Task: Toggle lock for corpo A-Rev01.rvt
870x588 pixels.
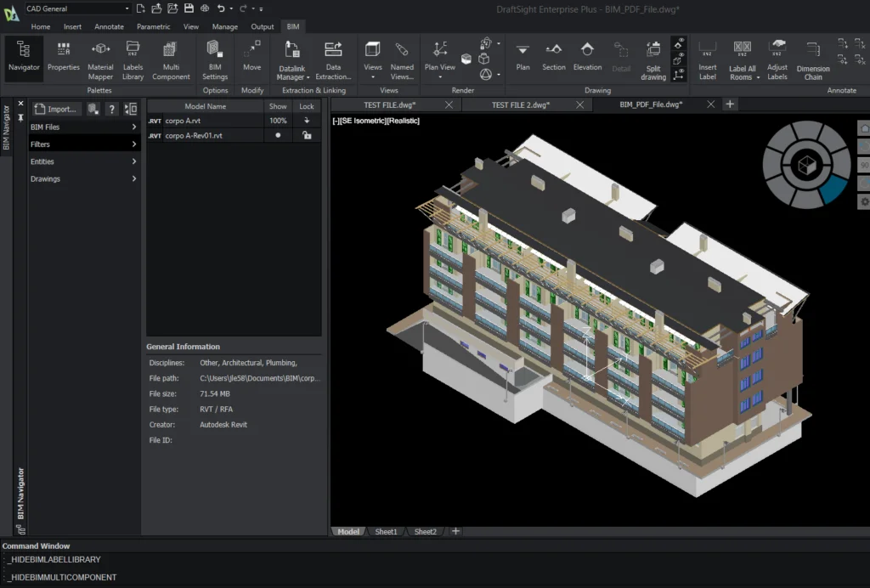Action: (307, 135)
